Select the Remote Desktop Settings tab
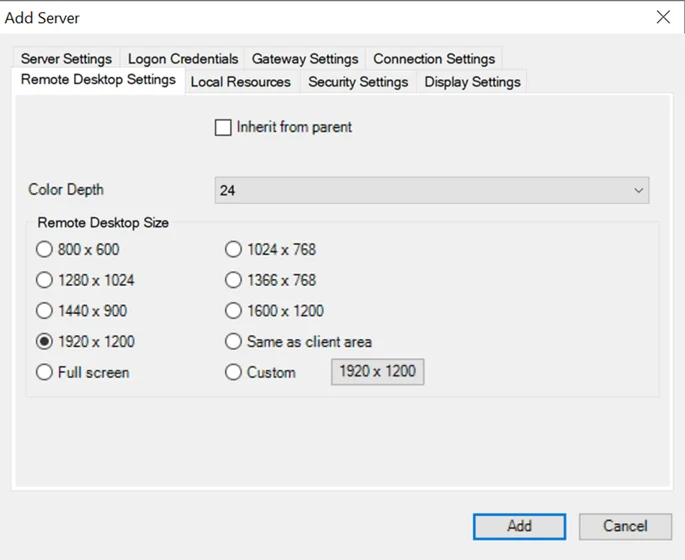Image resolution: width=685 pixels, height=560 pixels. tap(98, 80)
